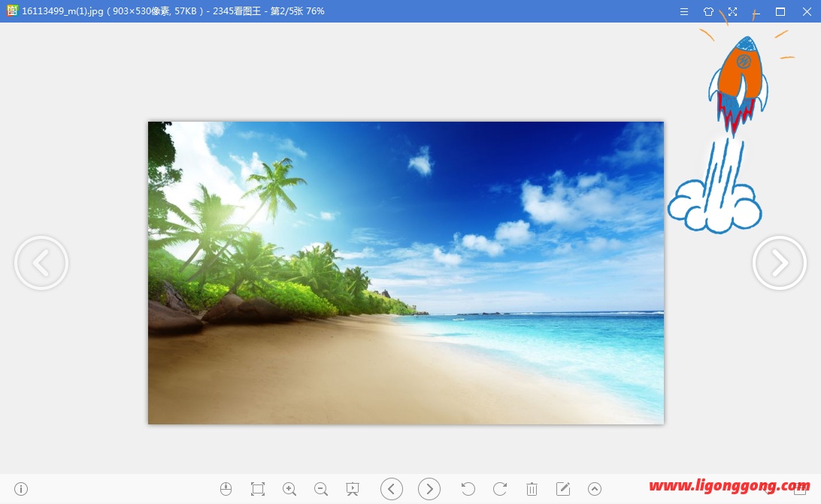Open the image editor with pencil icon
821x504 pixels.
point(563,489)
